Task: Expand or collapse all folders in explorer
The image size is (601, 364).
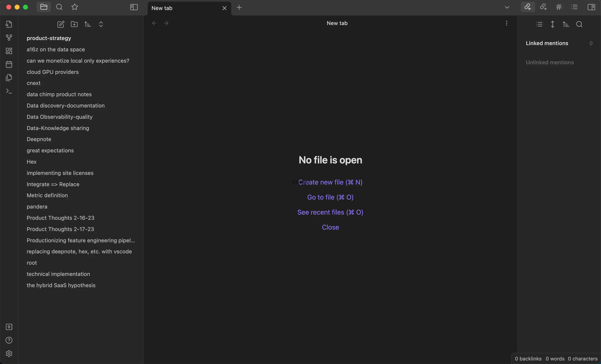Action: click(x=101, y=24)
